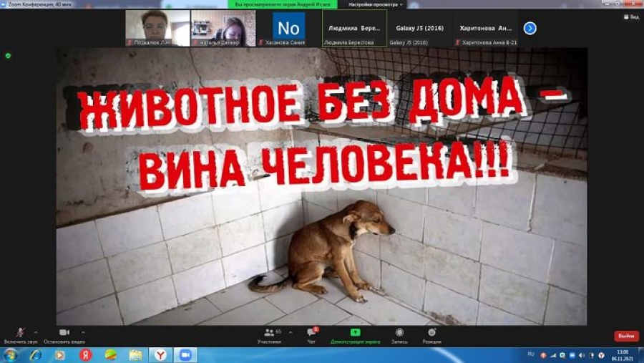Open the volume speaker icon in the tray
This screenshot has height=363, width=644.
[582, 355]
